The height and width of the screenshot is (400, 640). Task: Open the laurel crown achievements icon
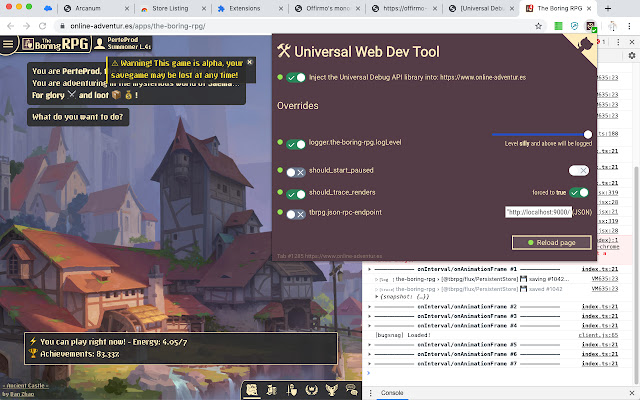pos(311,390)
